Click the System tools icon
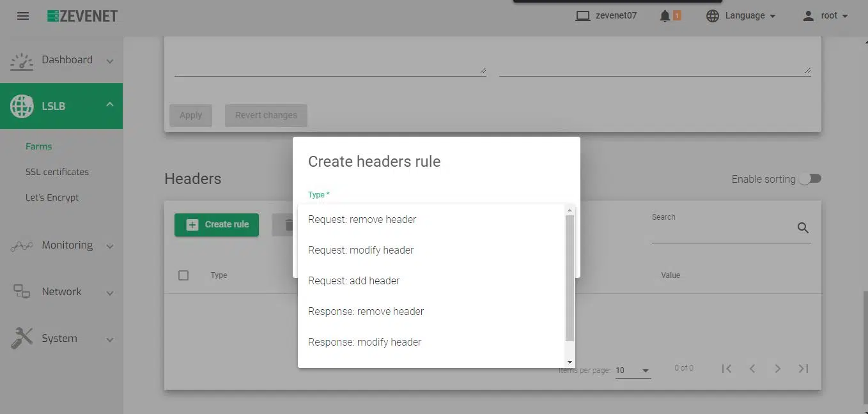 point(22,338)
